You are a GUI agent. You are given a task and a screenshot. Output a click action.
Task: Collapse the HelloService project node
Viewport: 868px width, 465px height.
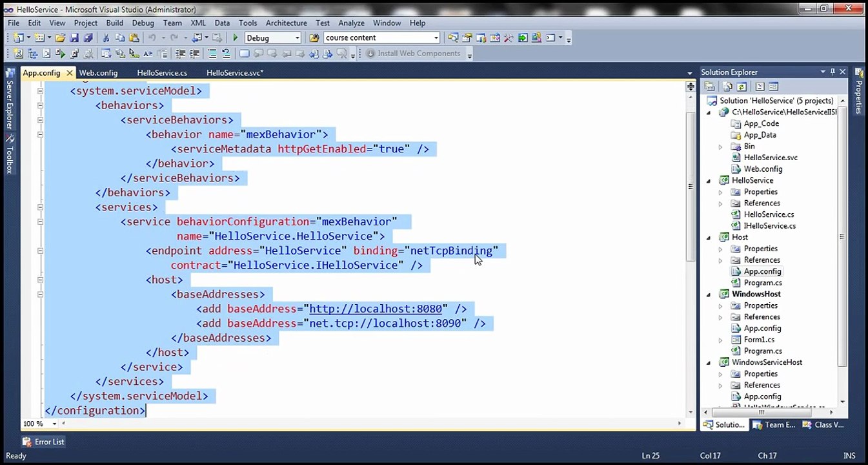[x=709, y=181]
